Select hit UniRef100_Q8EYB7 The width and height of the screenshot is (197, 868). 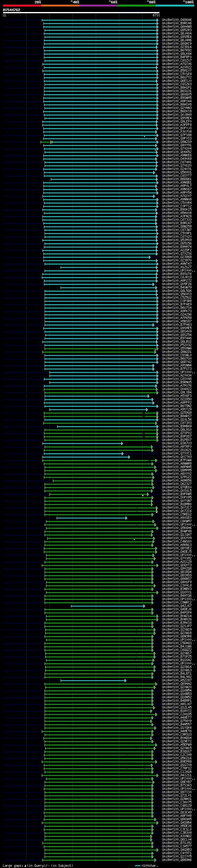[x=177, y=782]
